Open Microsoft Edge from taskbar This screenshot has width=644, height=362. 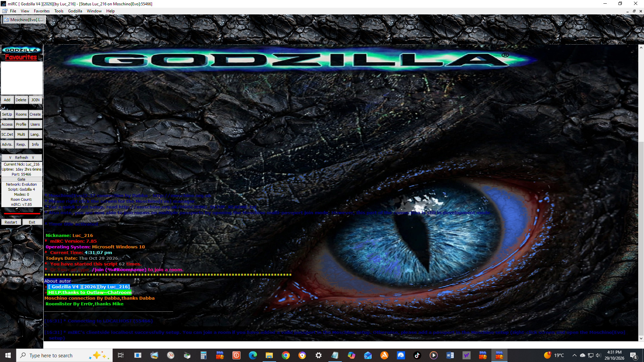pos(253,355)
